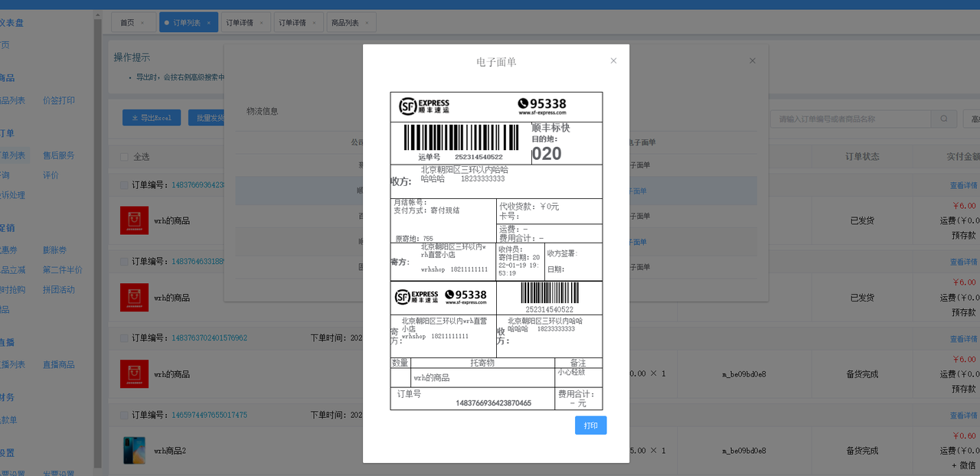Select the checkbox beside order 14837669364…
980x476 pixels.
(125, 185)
